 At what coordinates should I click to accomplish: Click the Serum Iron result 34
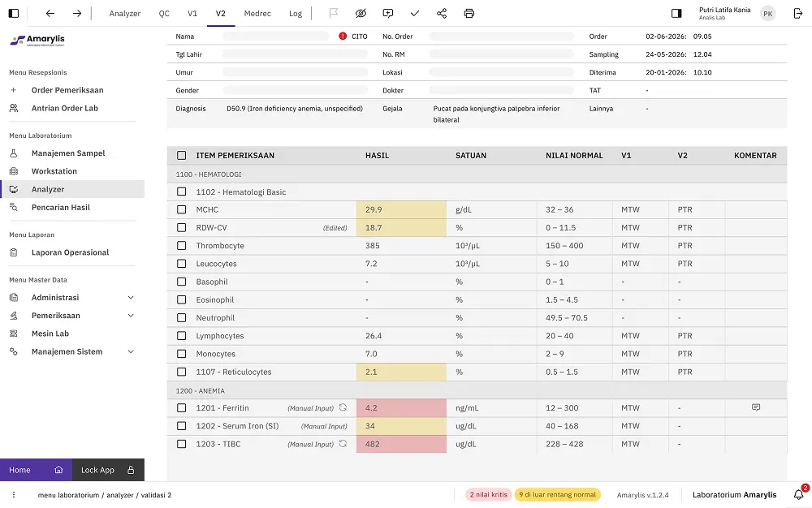pyautogui.click(x=401, y=426)
